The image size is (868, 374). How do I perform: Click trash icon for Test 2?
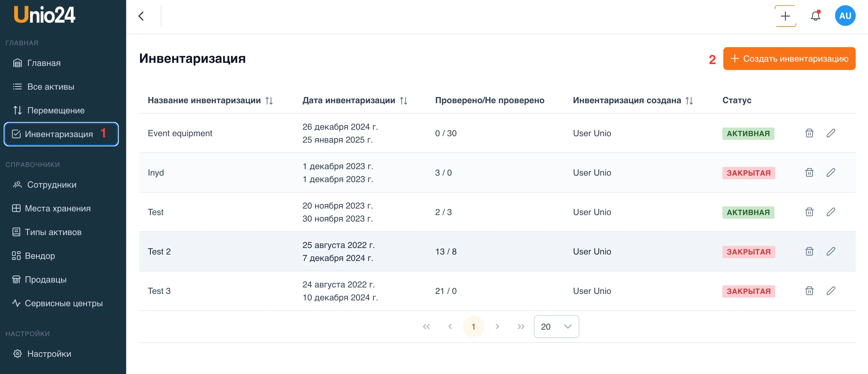click(809, 252)
